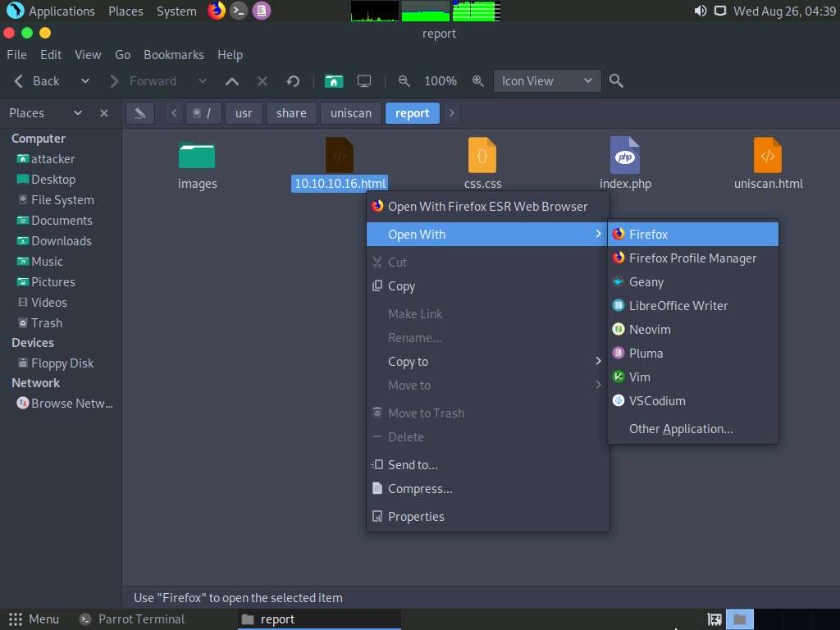Expand the Copy to submenu

[487, 362]
